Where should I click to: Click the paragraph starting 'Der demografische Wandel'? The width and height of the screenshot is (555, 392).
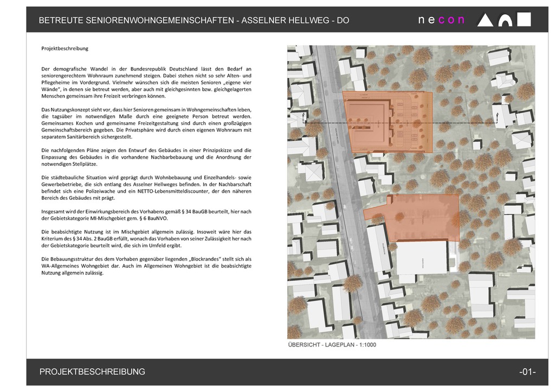click(146, 82)
